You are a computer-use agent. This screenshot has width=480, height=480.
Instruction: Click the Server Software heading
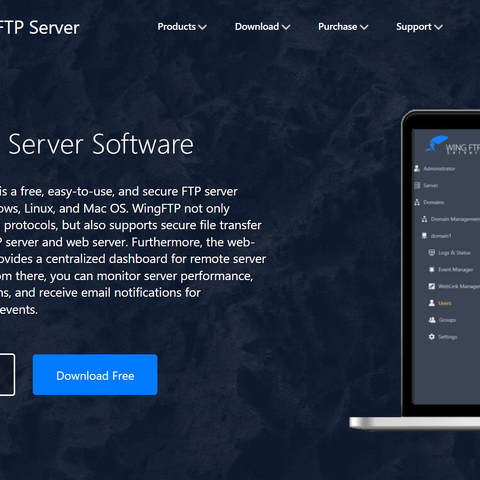pyautogui.click(x=101, y=144)
